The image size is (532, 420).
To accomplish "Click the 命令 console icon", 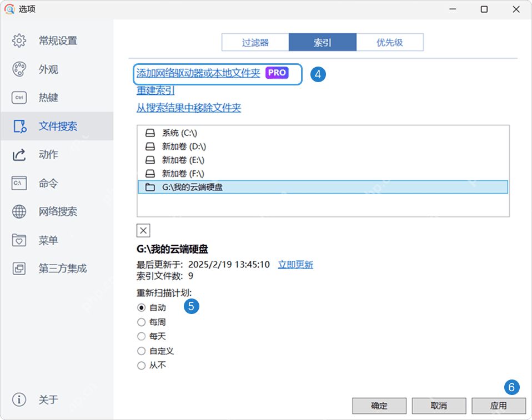I will (x=19, y=184).
